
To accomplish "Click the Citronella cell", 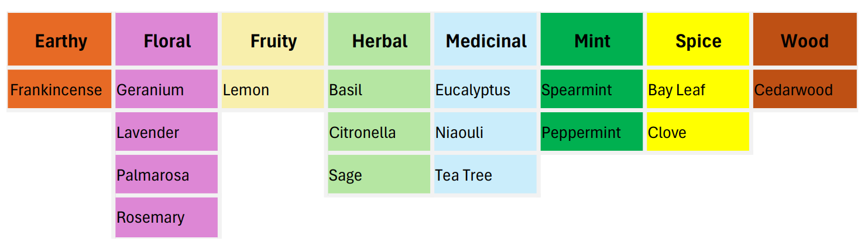I will [x=379, y=132].
